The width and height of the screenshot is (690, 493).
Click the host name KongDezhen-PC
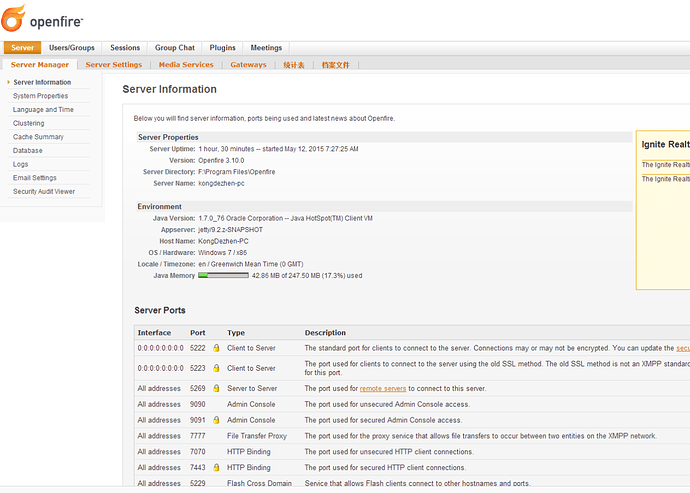[223, 241]
